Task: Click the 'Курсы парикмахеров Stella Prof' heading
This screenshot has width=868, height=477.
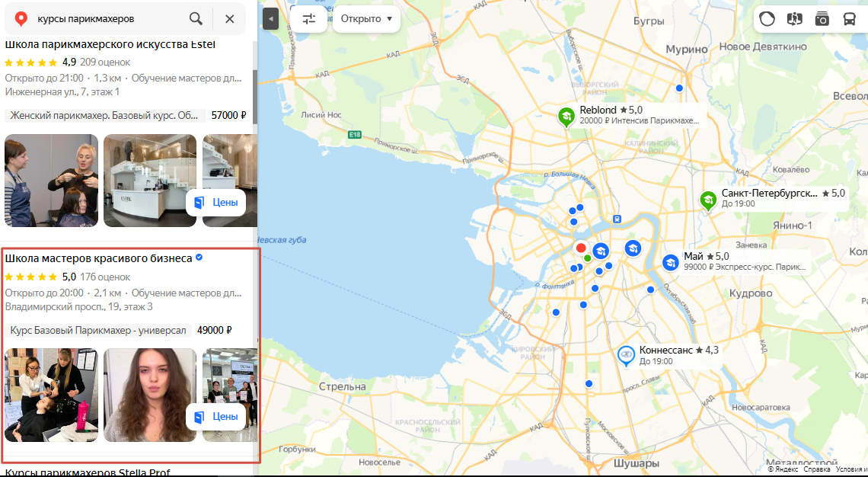Action: click(88, 472)
